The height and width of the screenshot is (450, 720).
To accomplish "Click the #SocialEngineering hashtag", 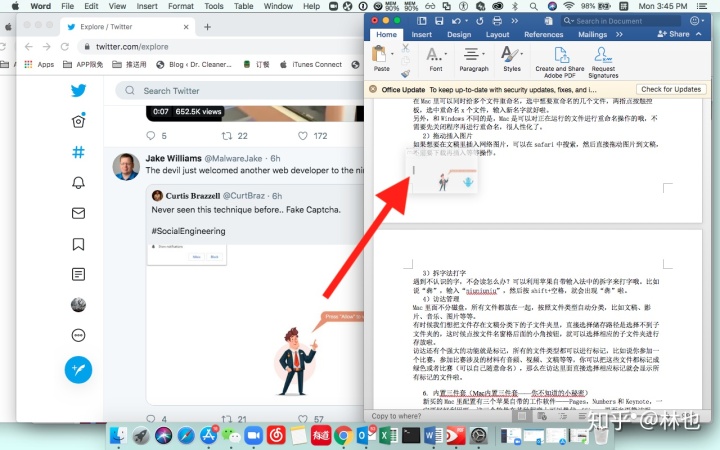I will pos(188,231).
